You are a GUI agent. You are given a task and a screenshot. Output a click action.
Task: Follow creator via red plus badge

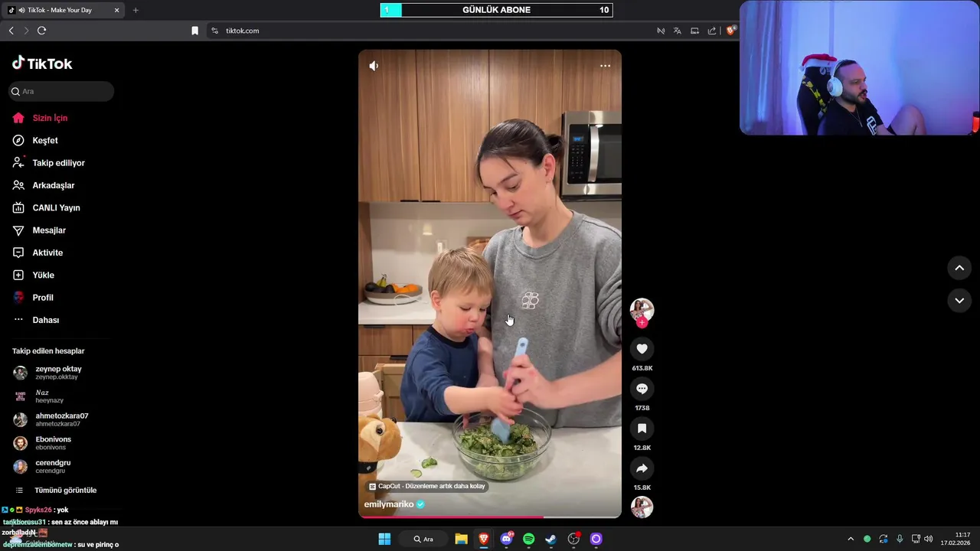(642, 323)
